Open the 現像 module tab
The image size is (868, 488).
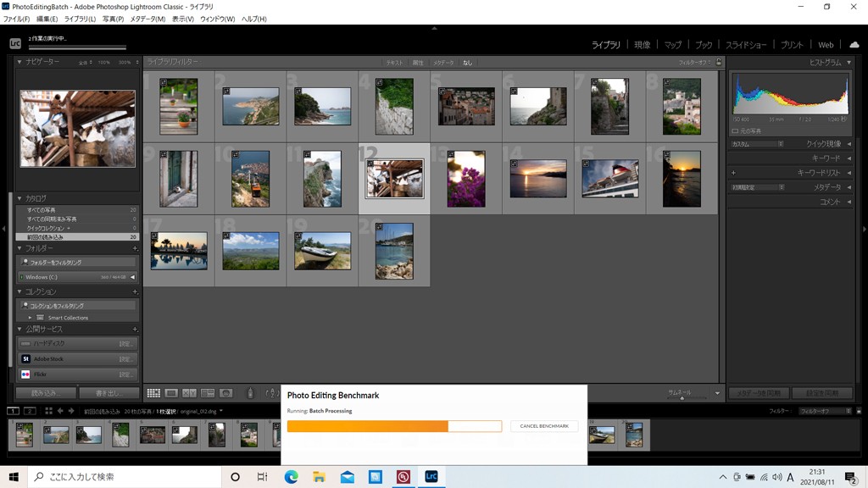point(642,45)
